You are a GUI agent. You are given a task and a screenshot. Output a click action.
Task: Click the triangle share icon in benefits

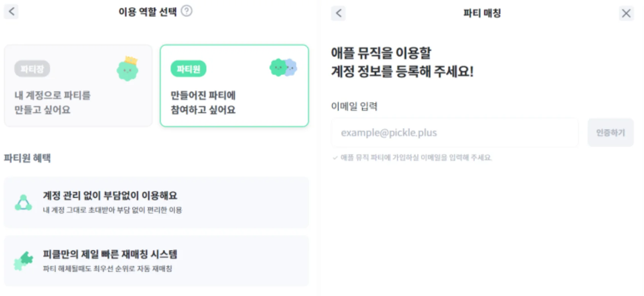23,202
